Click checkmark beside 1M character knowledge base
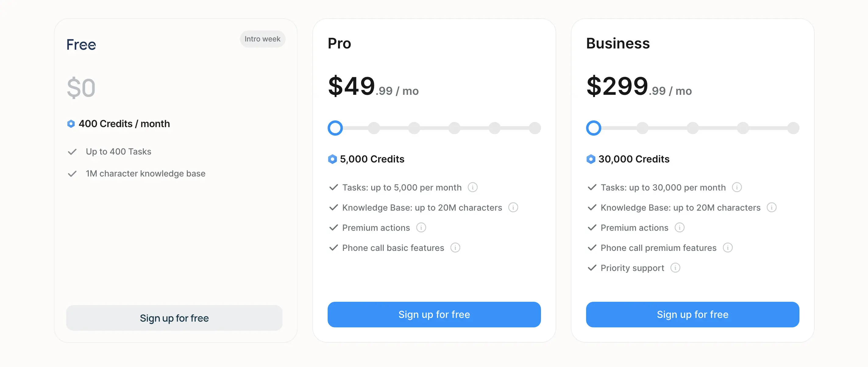 [x=72, y=173]
